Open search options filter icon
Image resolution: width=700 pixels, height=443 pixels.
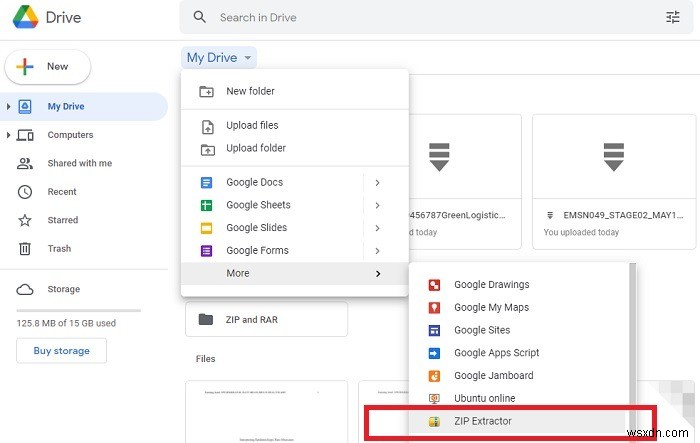coord(673,17)
